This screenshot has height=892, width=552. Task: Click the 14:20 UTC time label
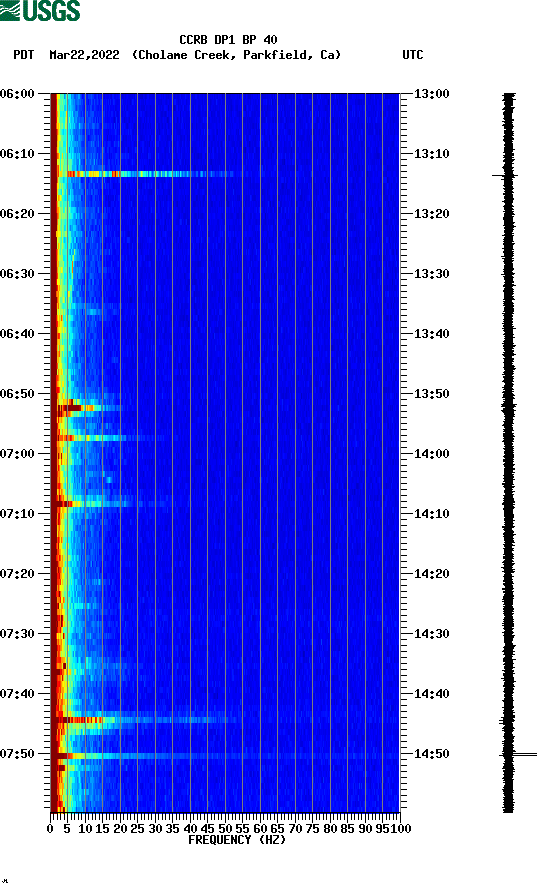(431, 574)
